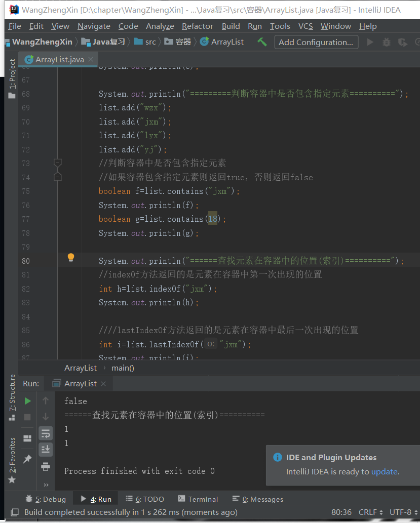The width and height of the screenshot is (420, 523).
Task: Open the CRLF line separator selector
Action: point(370,512)
